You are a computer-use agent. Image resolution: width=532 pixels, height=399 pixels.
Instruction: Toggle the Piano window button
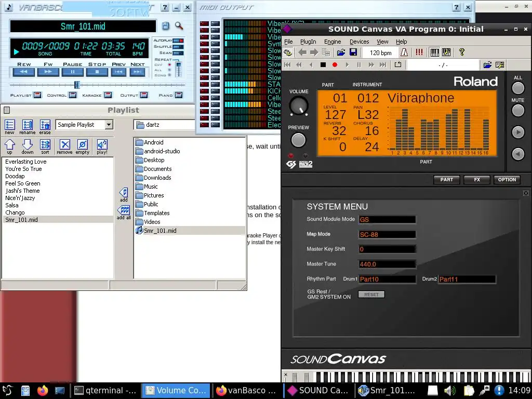point(179,95)
